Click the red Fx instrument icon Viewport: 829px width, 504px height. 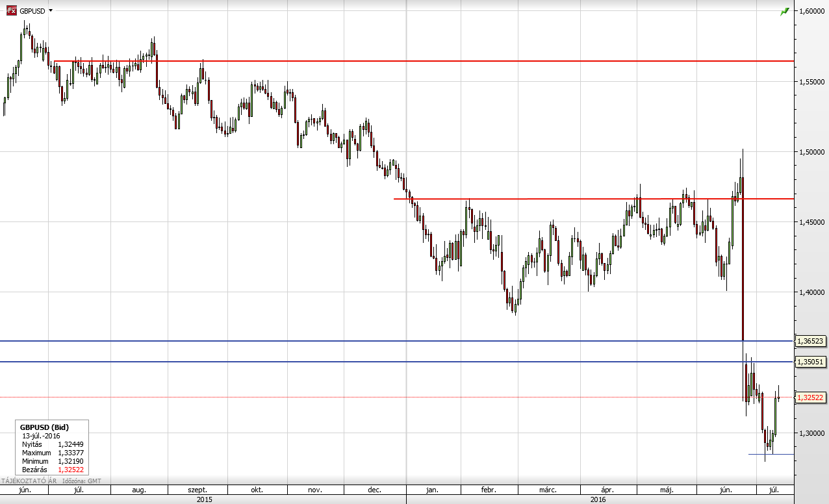(11, 10)
